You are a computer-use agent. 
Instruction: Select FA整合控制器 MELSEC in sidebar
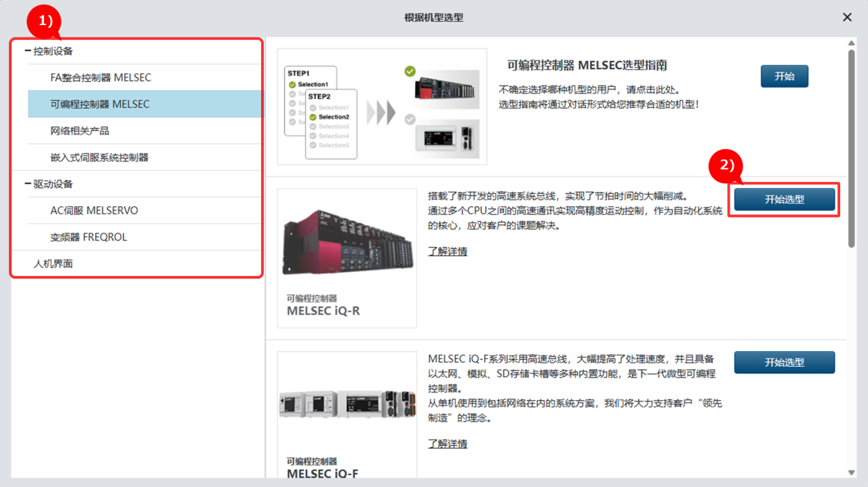point(100,77)
